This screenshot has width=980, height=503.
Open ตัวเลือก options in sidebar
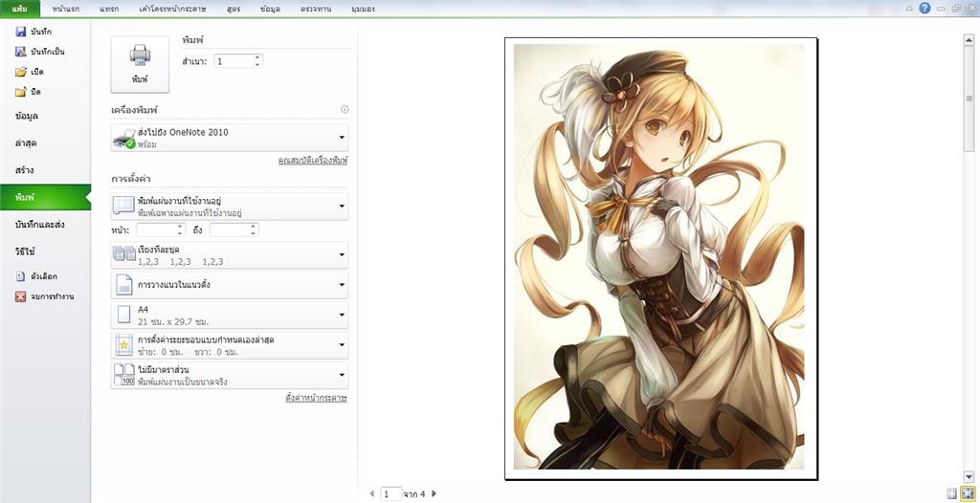[x=36, y=276]
